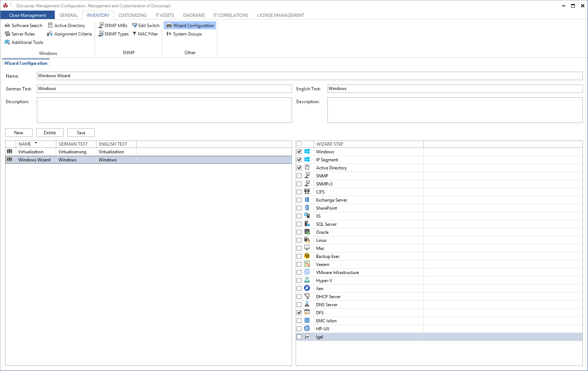
Task: Select the Mac wizard step row
Action: pos(439,248)
